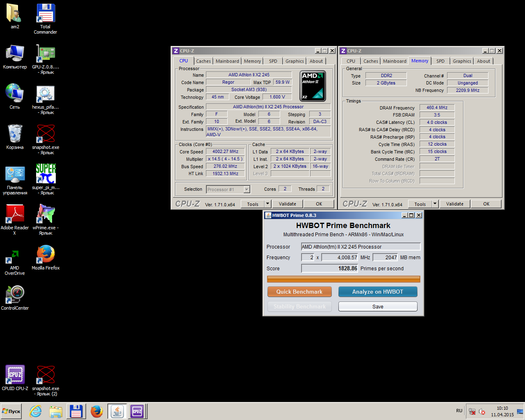The height and width of the screenshot is (420, 525).
Task: Click Save button in HWBOT Prime
Action: coord(378,306)
